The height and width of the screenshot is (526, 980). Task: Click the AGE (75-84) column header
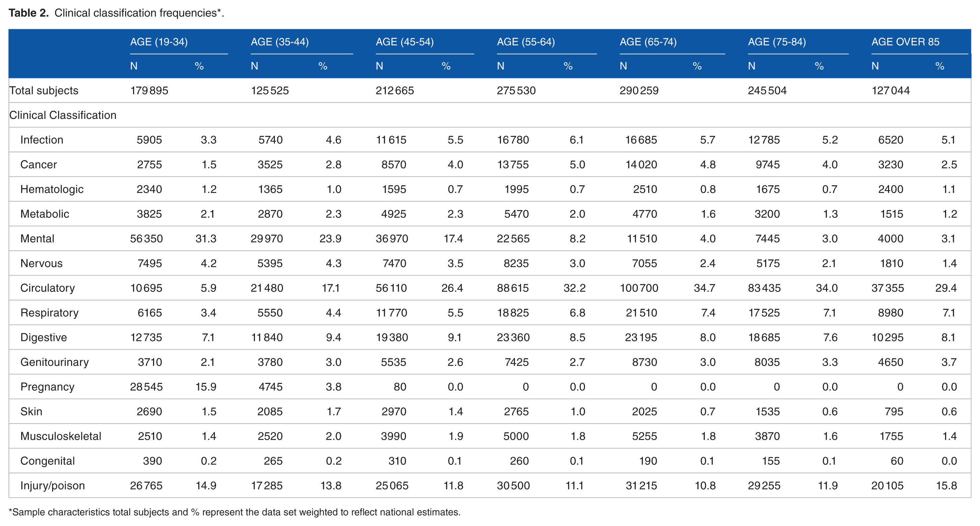[x=776, y=42]
